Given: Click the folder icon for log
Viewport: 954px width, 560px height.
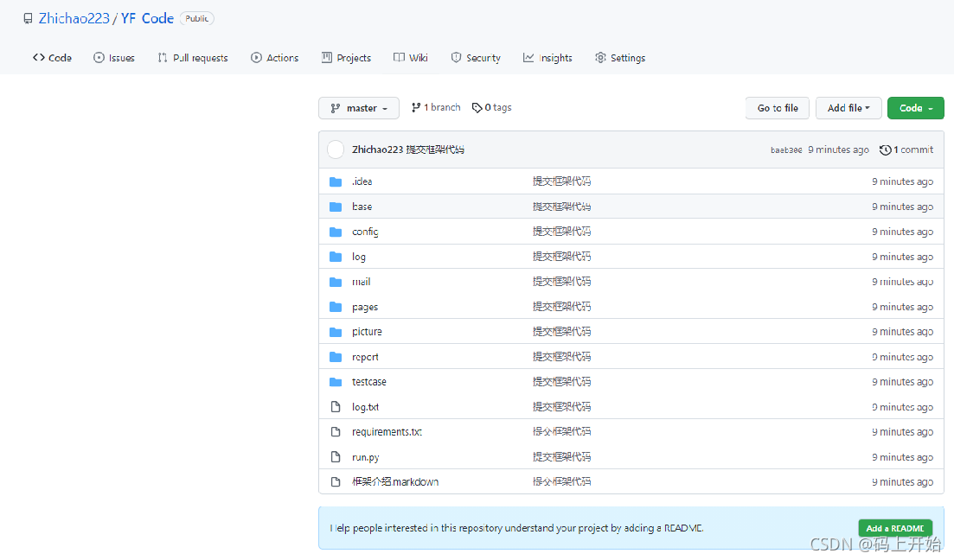Looking at the screenshot, I should [336, 257].
